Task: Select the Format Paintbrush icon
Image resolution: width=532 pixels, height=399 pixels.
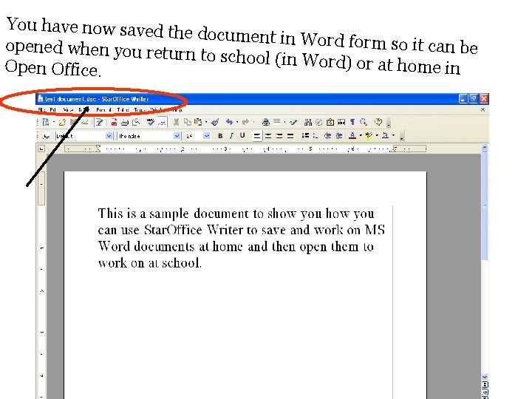Action: 215,122
